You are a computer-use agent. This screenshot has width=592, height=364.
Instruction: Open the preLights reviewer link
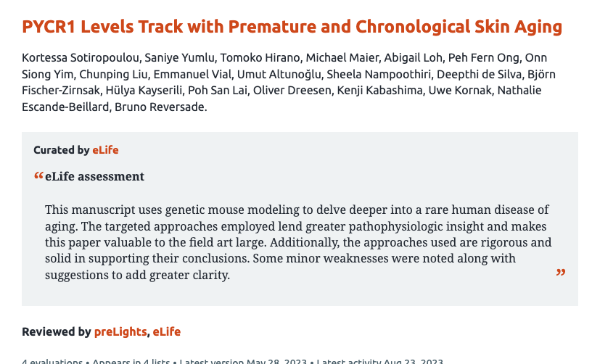coord(120,331)
